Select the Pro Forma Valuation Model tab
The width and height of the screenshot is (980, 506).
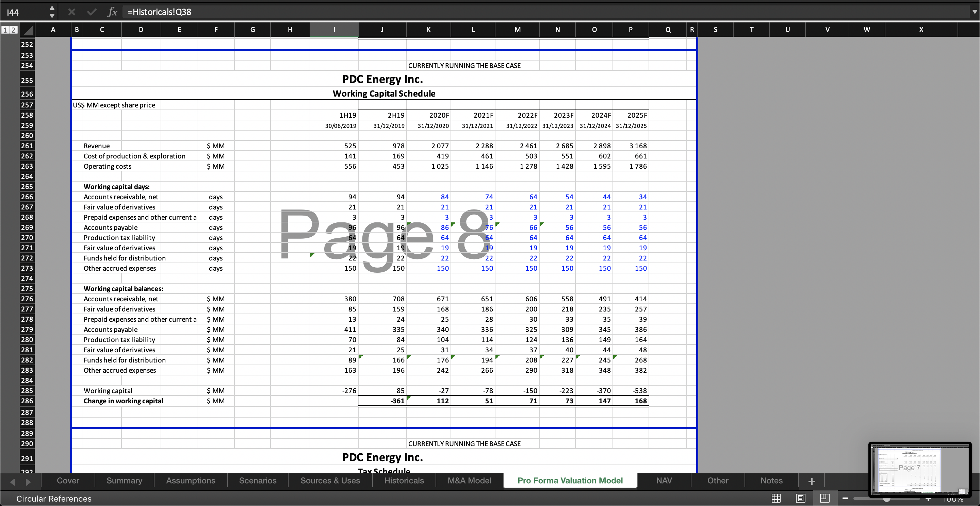click(570, 480)
